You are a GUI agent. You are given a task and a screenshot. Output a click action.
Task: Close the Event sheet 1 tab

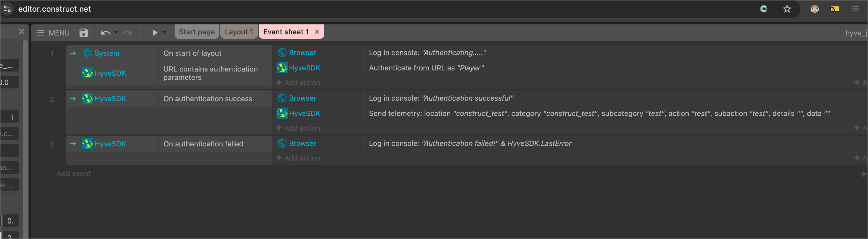(x=317, y=32)
